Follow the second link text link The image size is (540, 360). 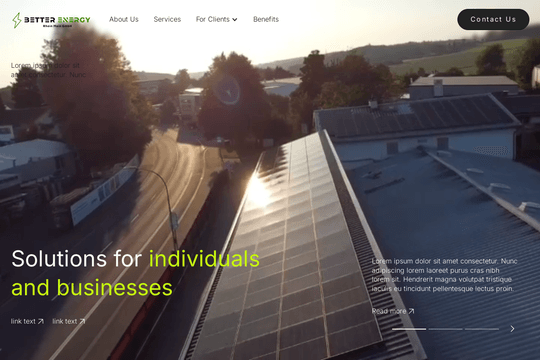tap(69, 321)
